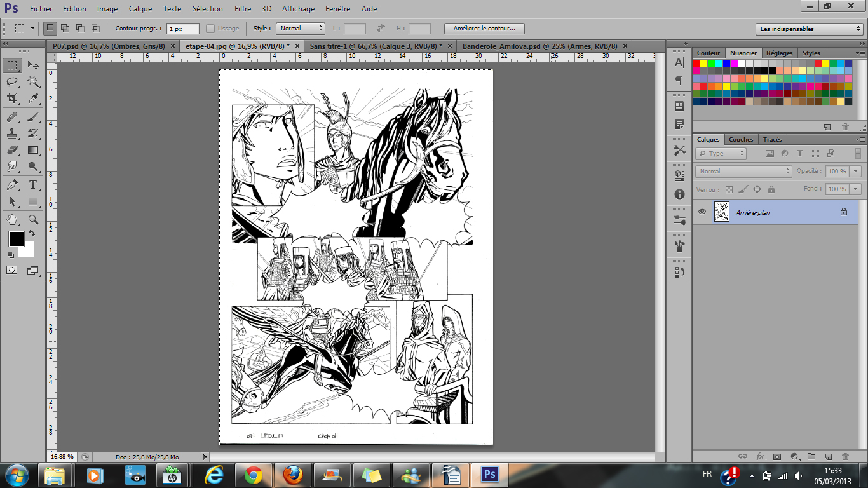Open the Opacité value arrow
This screenshot has width=868, height=488.
(856, 171)
